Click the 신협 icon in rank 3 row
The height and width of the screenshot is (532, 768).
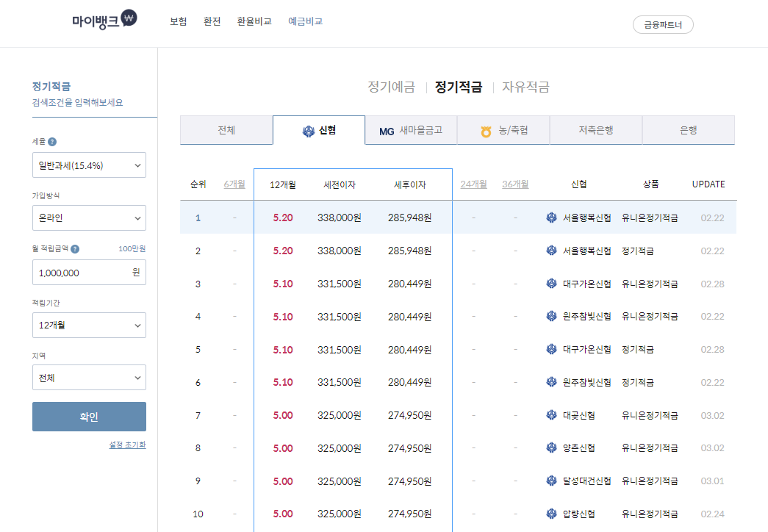click(551, 283)
